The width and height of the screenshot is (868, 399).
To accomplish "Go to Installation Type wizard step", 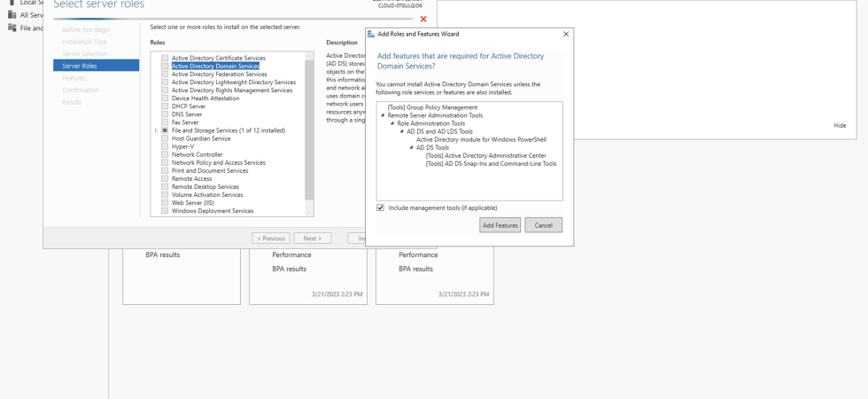I will pos(85,43).
